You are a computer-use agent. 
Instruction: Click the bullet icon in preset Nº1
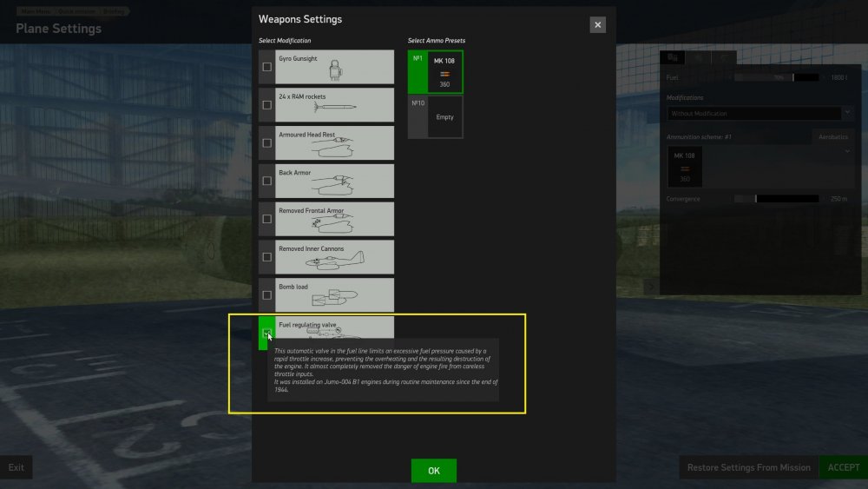[x=444, y=74]
